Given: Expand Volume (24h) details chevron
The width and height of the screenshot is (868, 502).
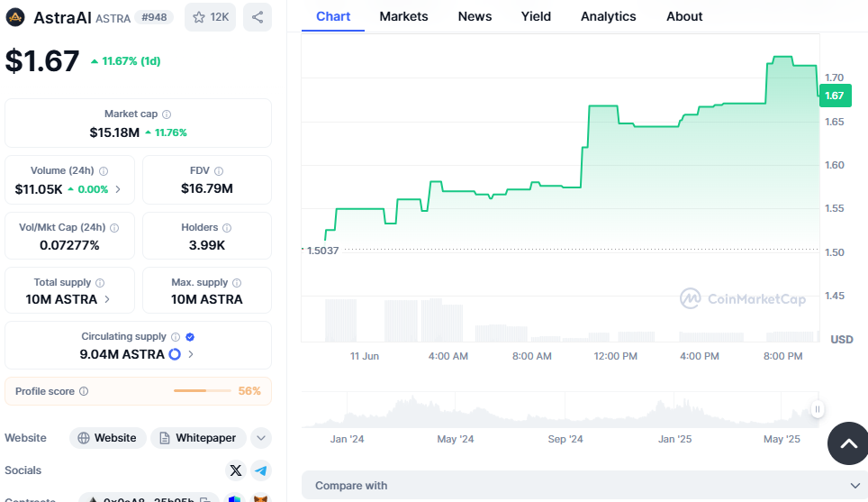Looking at the screenshot, I should pos(118,189).
